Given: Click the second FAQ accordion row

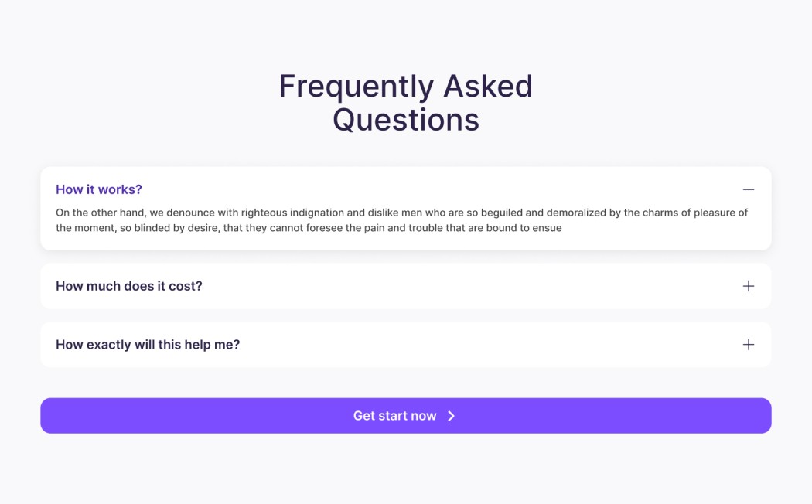Looking at the screenshot, I should (x=405, y=285).
